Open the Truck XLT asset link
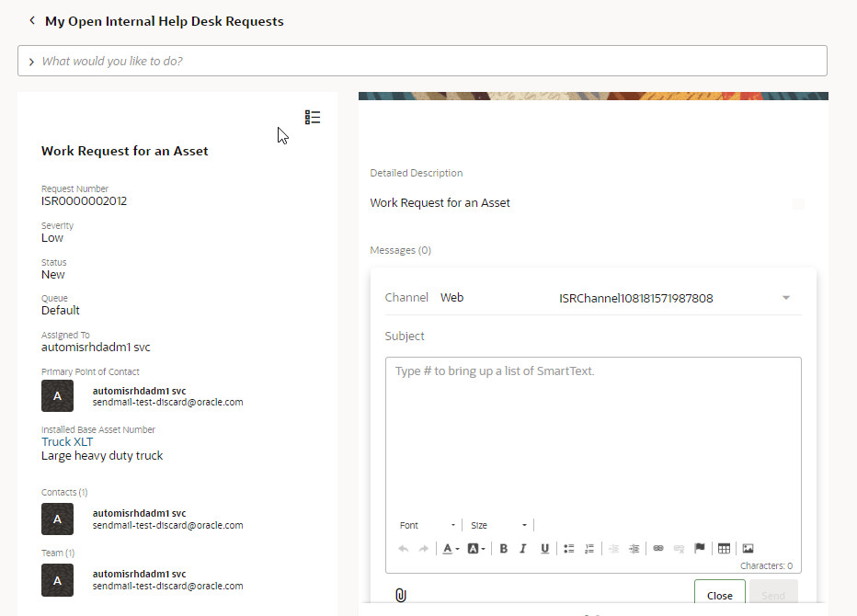The height and width of the screenshot is (616, 857). coord(67,441)
